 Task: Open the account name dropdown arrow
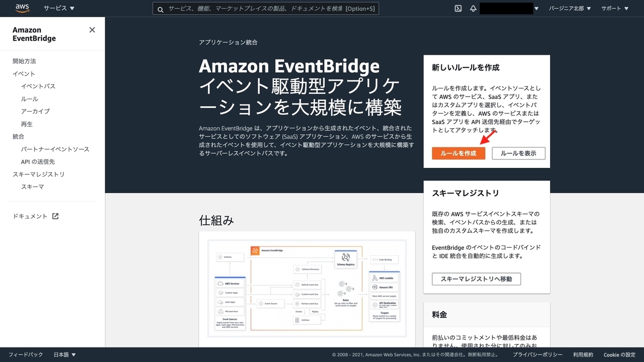[537, 9]
